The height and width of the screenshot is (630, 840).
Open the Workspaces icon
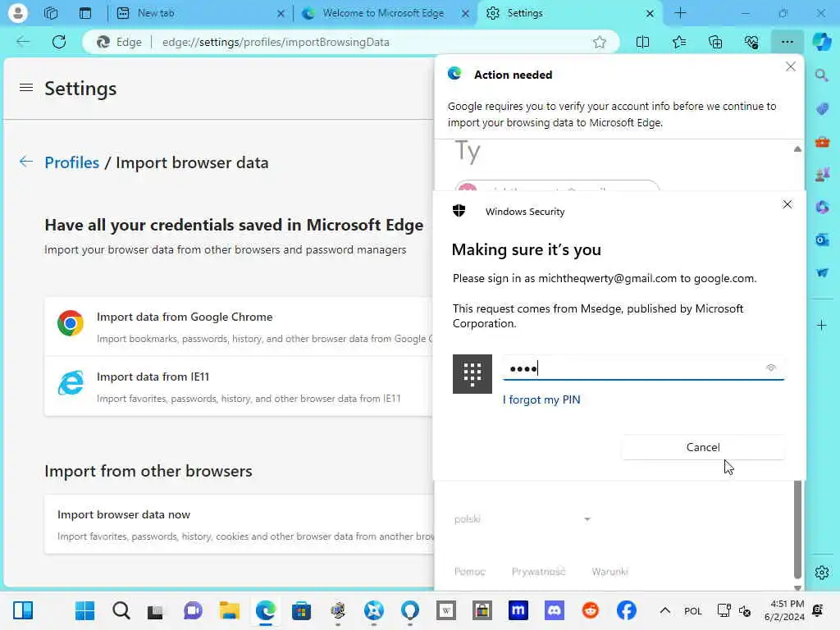pyautogui.click(x=51, y=13)
